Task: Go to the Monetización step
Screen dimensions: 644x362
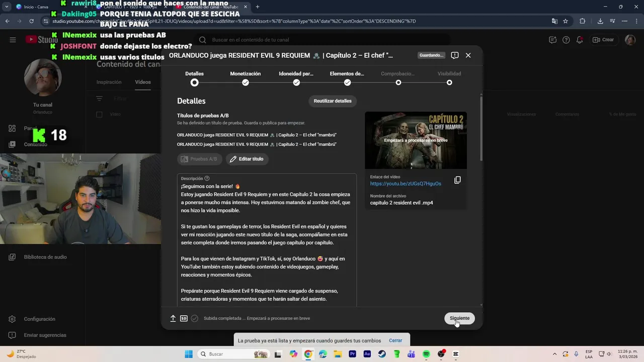Action: click(x=246, y=78)
